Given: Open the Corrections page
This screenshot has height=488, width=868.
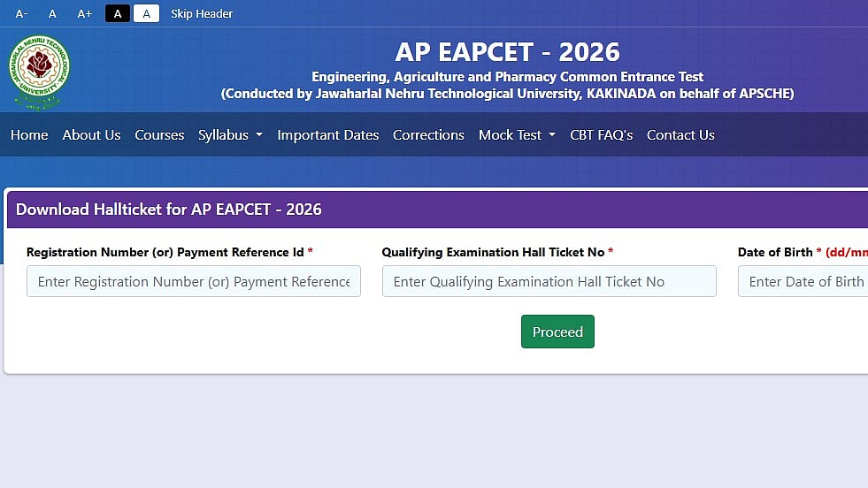Looking at the screenshot, I should pyautogui.click(x=428, y=134).
